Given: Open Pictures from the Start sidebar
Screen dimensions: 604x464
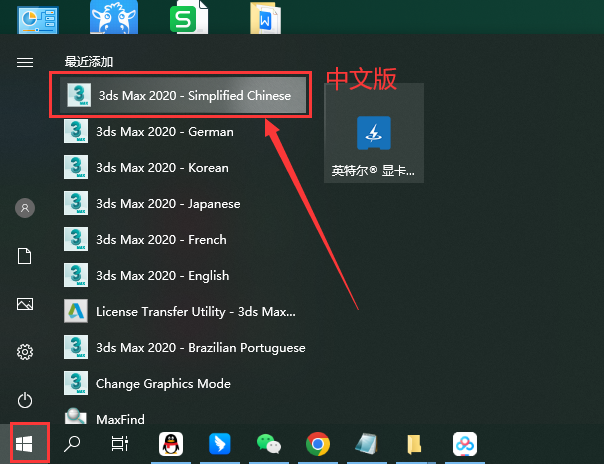Looking at the screenshot, I should [25, 304].
